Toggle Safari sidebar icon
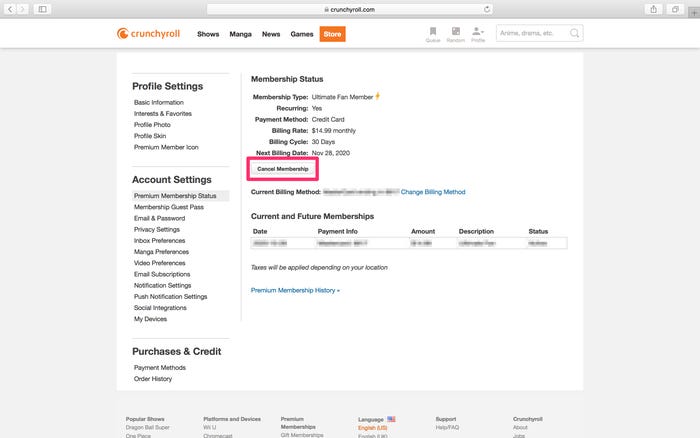 pos(43,9)
